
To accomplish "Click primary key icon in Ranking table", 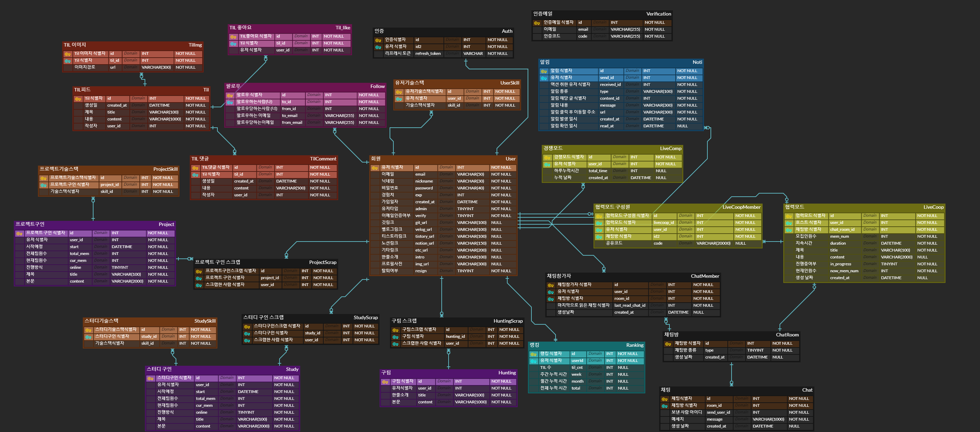I will pos(533,354).
